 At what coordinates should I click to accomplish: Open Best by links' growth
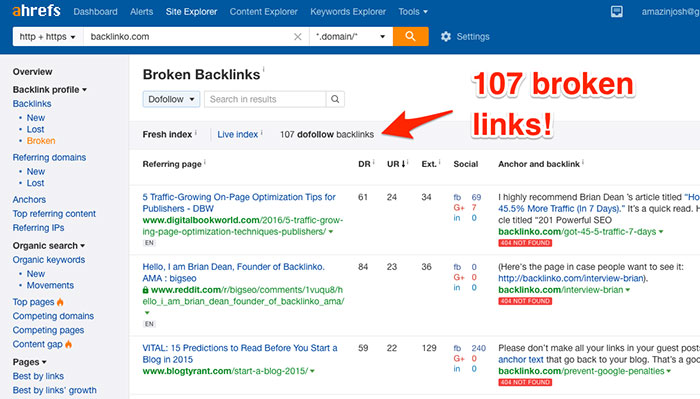(54, 390)
